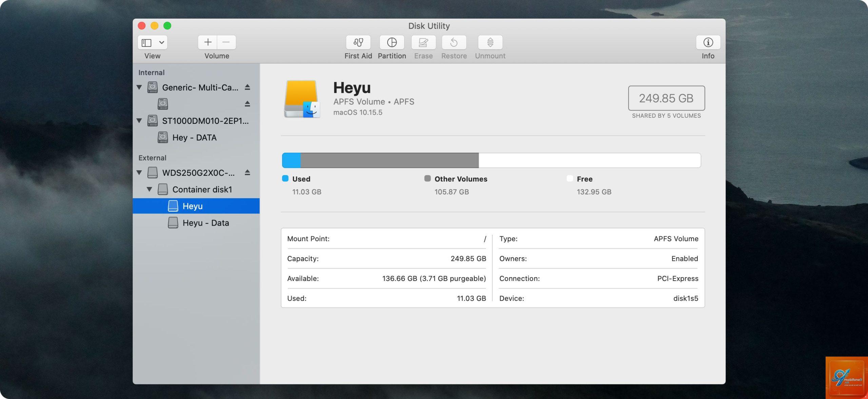Click the 'Internal' sidebar section header
Image resolution: width=868 pixels, height=399 pixels.
pos(151,73)
